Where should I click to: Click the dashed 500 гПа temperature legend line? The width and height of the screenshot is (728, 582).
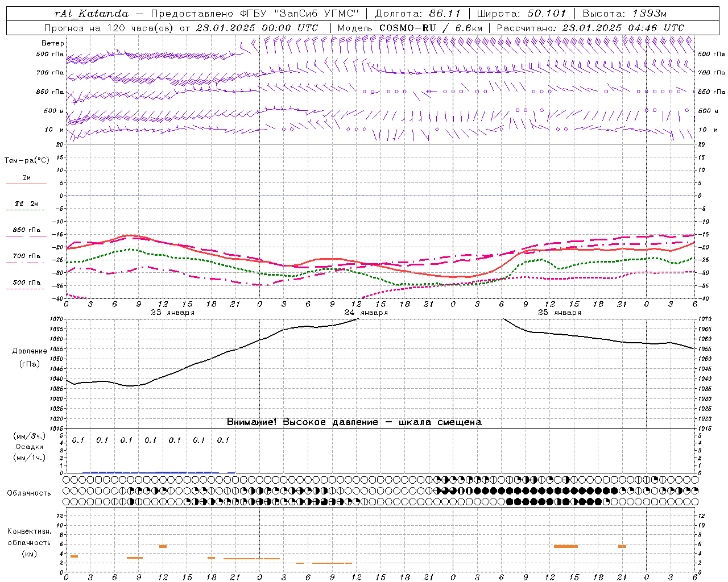pos(26,289)
